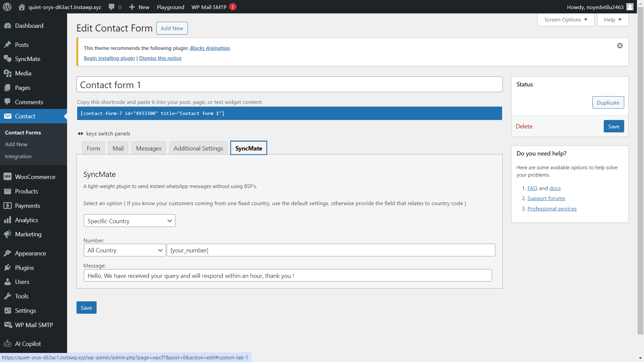Image resolution: width=644 pixels, height=362 pixels.
Task: Click the WP Mail SMTP red alert icon
Action: [x=233, y=7]
